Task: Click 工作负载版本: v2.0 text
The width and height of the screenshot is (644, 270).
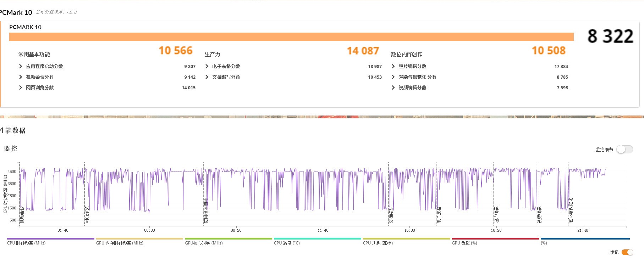Action: point(56,12)
